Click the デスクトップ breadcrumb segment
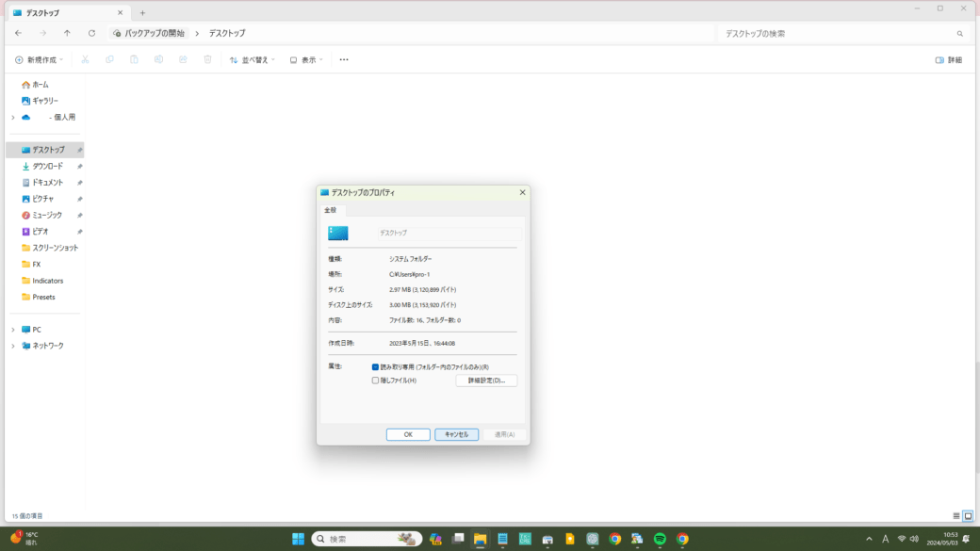 coord(227,33)
